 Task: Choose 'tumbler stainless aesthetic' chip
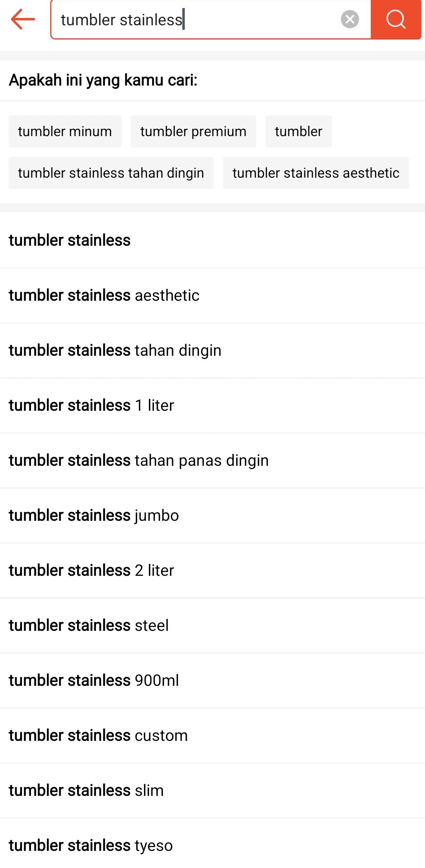tap(315, 173)
